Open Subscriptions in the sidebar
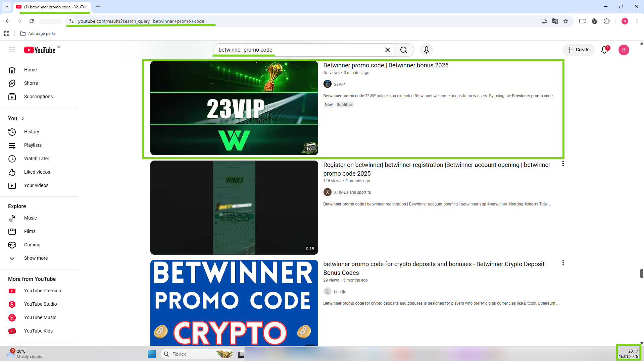The width and height of the screenshot is (644, 361). pos(39,97)
